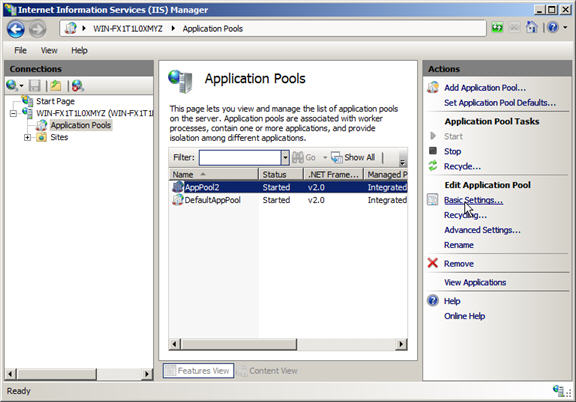Open the Filter dropdown arrow
The height and width of the screenshot is (402, 576).
pyautogui.click(x=285, y=158)
